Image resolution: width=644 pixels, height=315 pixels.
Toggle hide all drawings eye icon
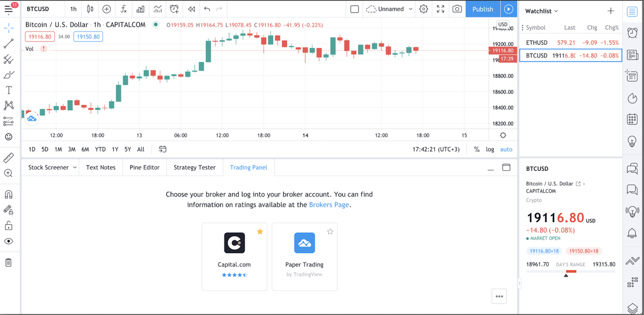[x=9, y=241]
